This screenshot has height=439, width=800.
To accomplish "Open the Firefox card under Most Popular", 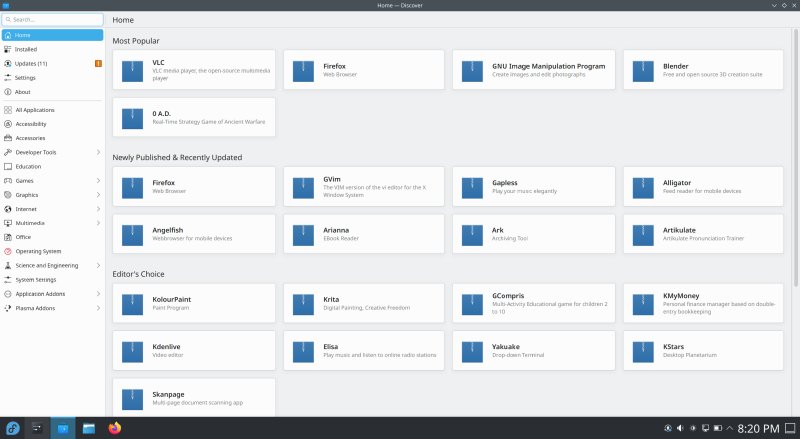I will click(364, 70).
